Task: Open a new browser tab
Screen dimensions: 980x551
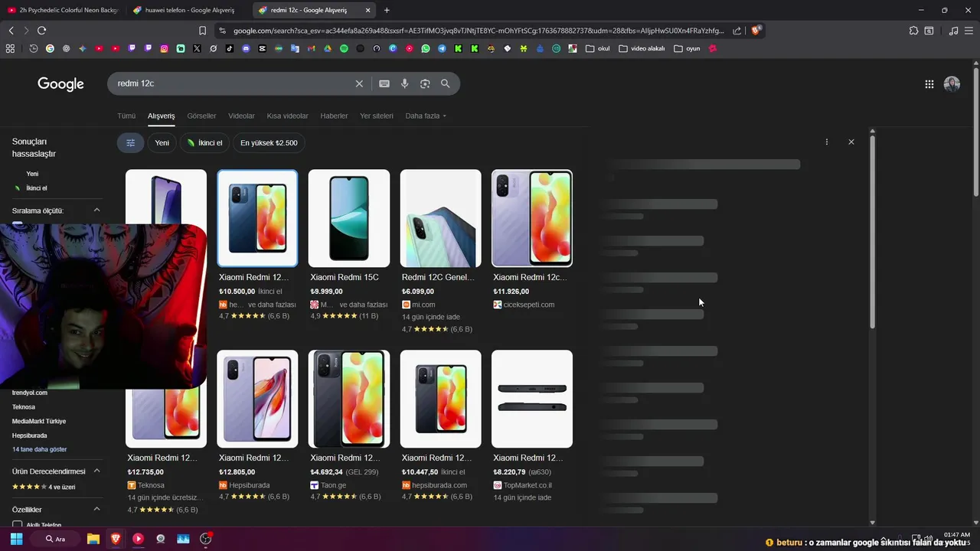Action: tap(387, 10)
